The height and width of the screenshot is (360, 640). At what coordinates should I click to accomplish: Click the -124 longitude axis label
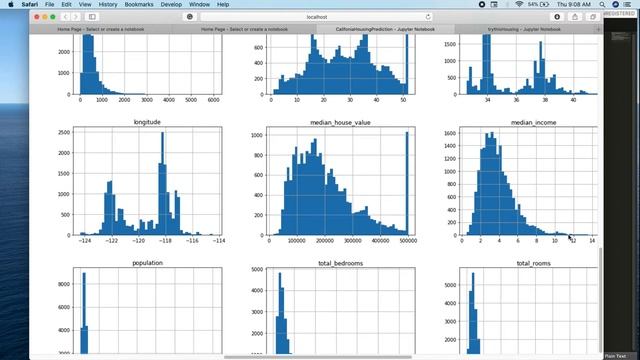(x=84, y=241)
